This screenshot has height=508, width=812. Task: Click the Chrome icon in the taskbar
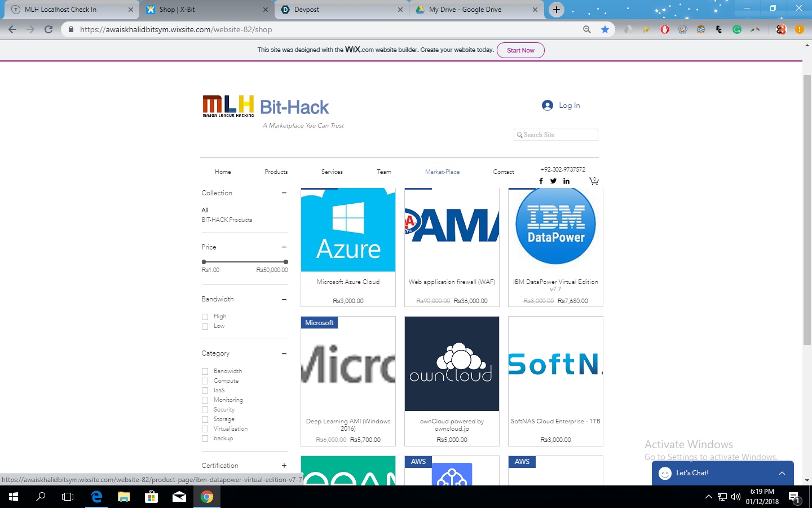207,497
